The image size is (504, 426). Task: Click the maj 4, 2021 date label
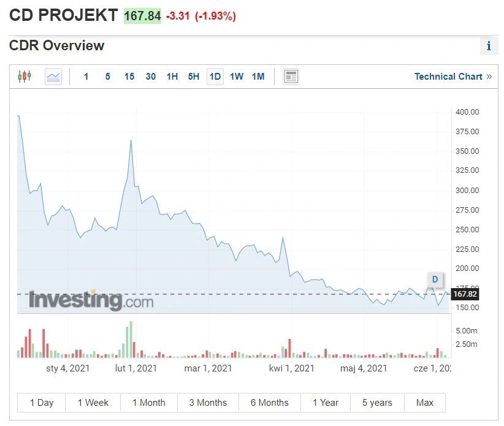(364, 368)
